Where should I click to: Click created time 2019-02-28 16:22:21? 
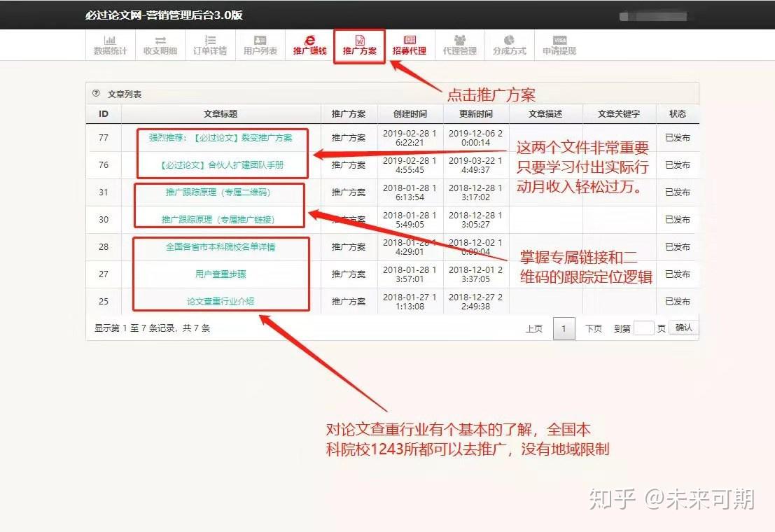[410, 138]
